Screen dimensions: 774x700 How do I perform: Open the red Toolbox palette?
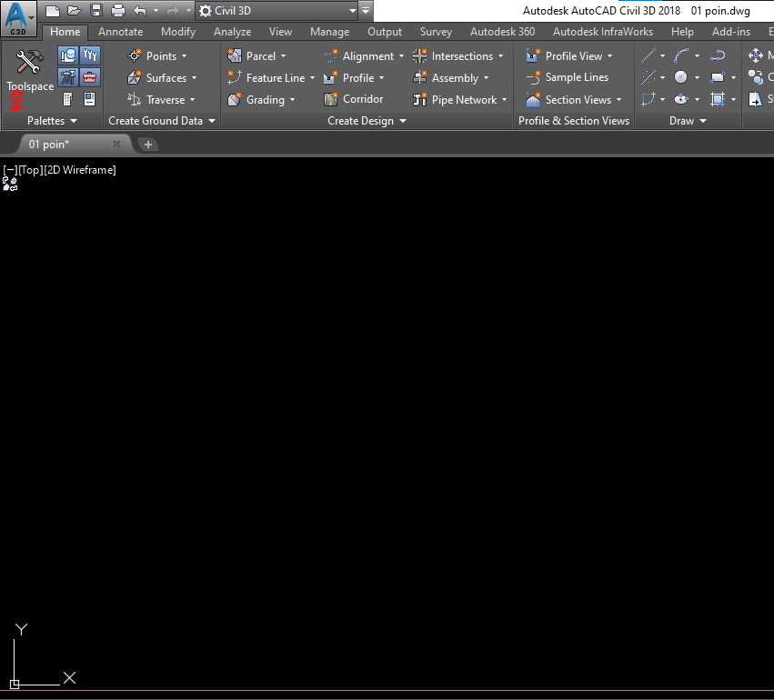click(x=89, y=77)
